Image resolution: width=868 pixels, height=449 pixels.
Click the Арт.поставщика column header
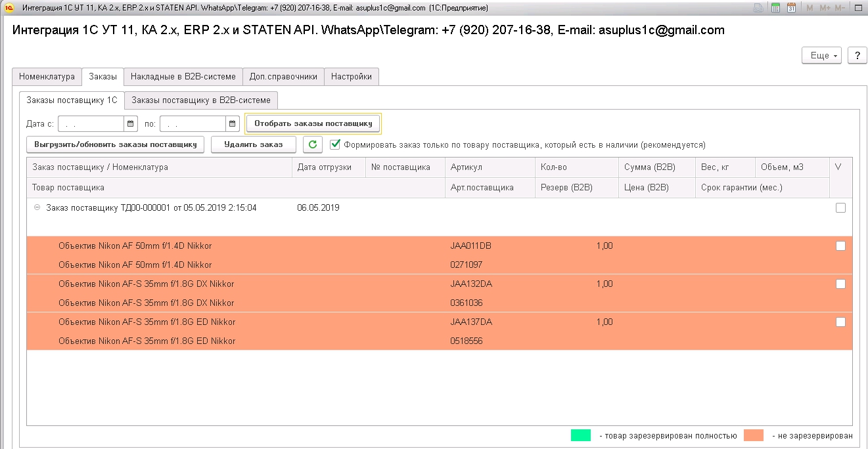coord(490,188)
